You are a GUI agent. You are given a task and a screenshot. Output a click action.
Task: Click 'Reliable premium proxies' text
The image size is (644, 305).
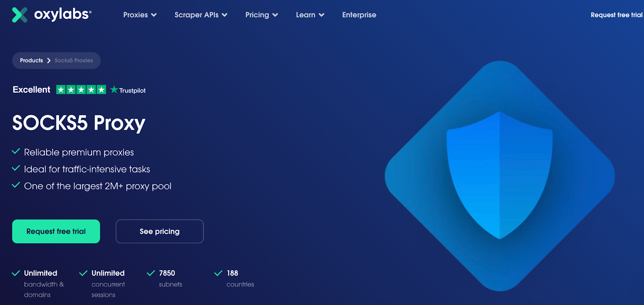(x=79, y=152)
